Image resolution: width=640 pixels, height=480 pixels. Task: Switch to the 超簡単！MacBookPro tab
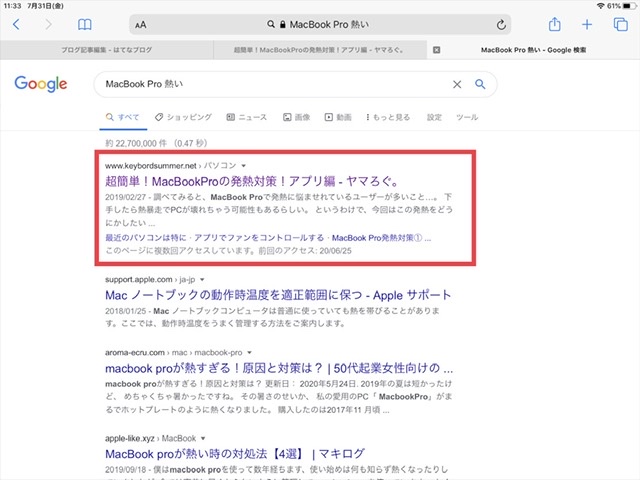pyautogui.click(x=320, y=50)
